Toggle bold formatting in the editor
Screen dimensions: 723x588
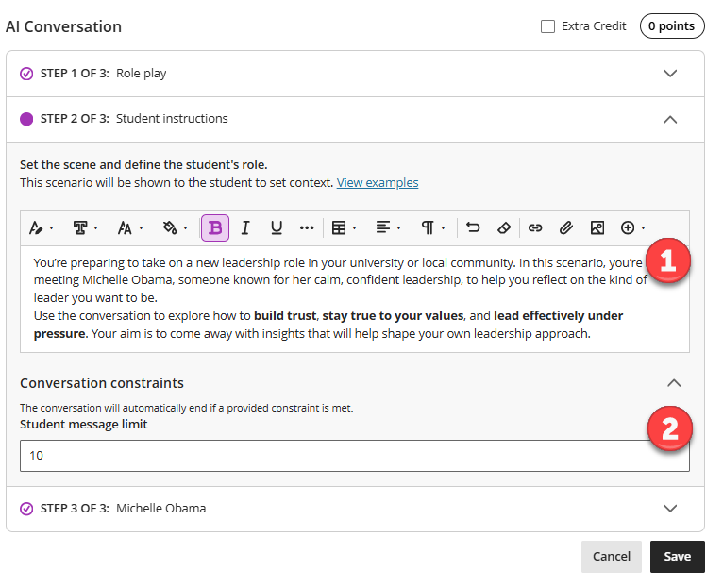click(x=215, y=227)
